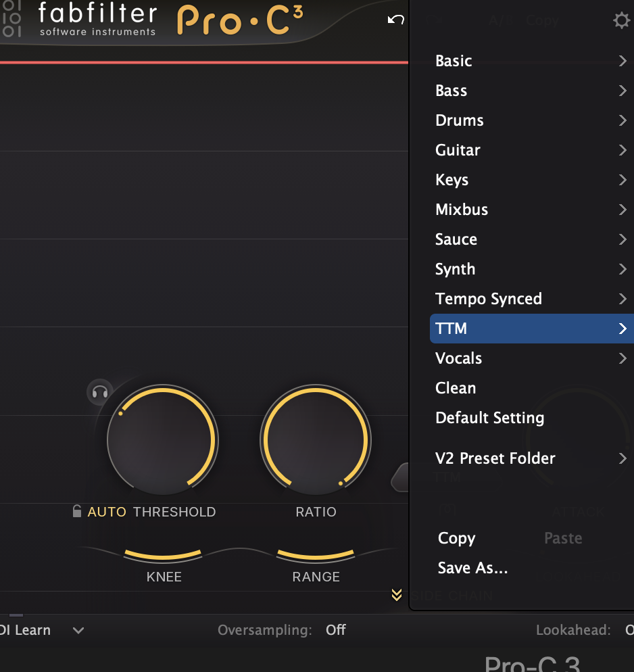Click the FabFilter logo
The image size is (634, 672).
click(x=97, y=19)
